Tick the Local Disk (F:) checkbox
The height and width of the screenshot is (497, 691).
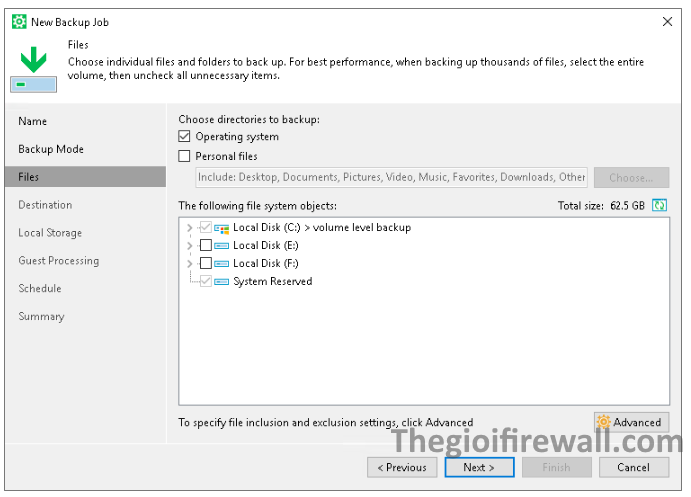pos(206,263)
